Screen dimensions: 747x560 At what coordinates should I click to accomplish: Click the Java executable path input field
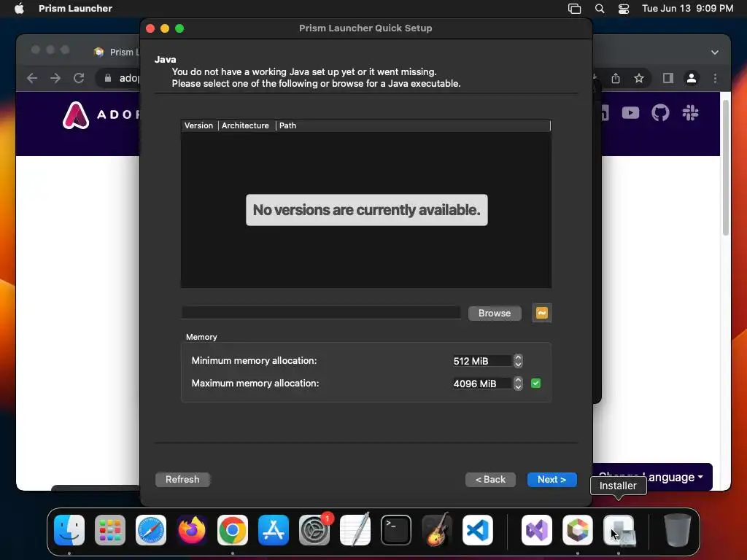(x=321, y=313)
